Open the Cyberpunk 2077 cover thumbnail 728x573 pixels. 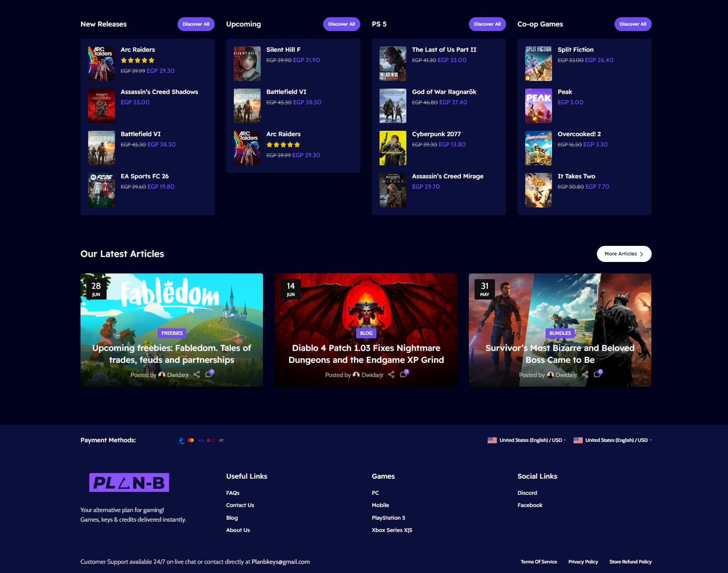[393, 148]
